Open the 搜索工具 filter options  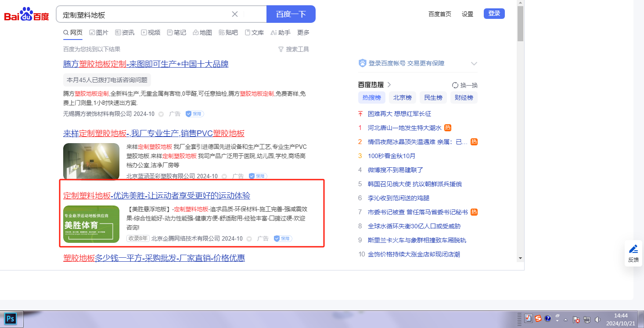[294, 49]
